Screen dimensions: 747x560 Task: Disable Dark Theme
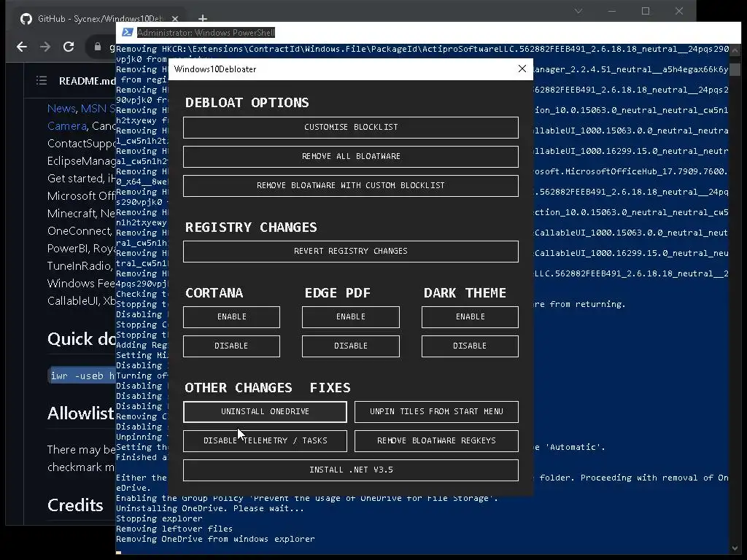(470, 346)
